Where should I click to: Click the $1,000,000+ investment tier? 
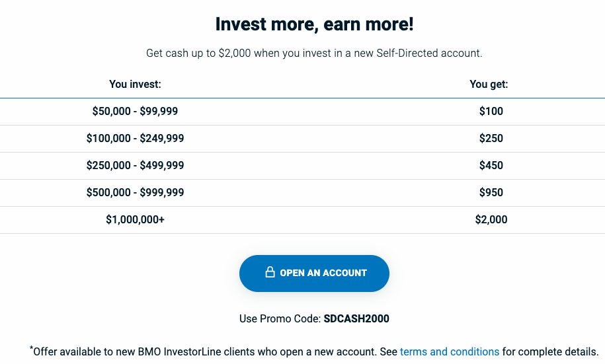135,220
